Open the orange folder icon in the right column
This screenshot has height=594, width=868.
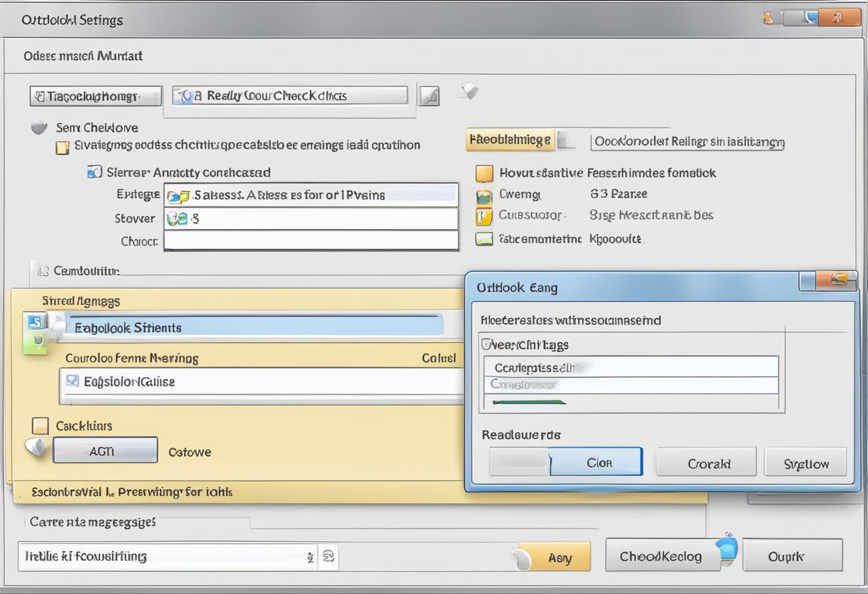(x=484, y=173)
